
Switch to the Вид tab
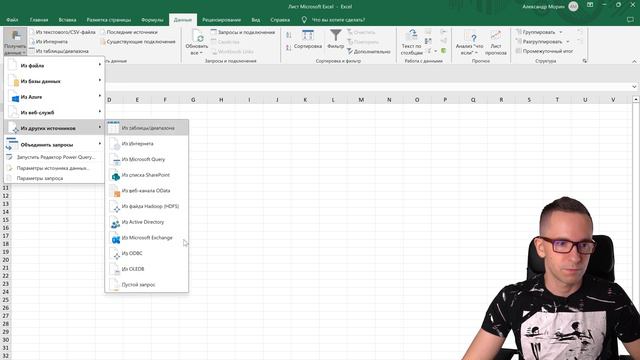pyautogui.click(x=256, y=20)
